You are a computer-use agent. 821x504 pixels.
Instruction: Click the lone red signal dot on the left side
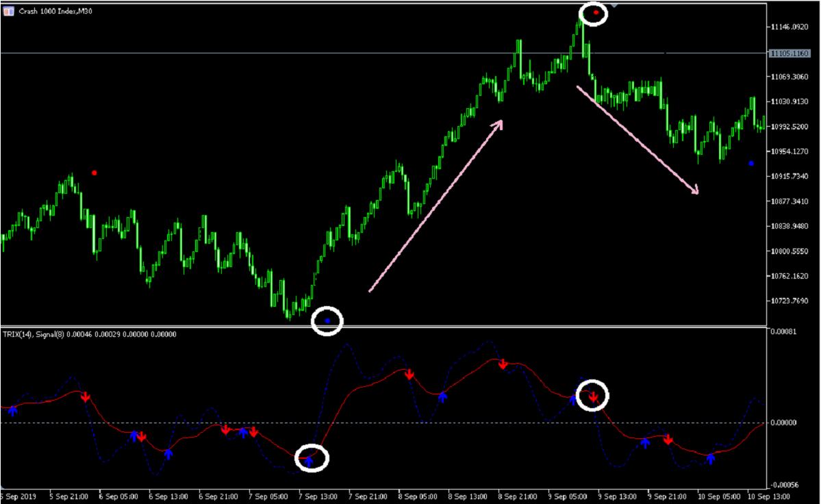coord(93,173)
